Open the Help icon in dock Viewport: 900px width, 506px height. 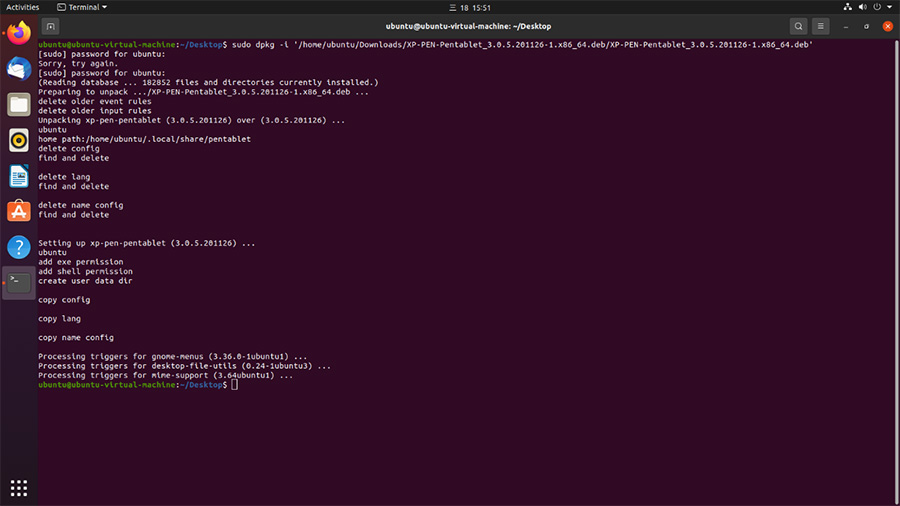point(18,247)
